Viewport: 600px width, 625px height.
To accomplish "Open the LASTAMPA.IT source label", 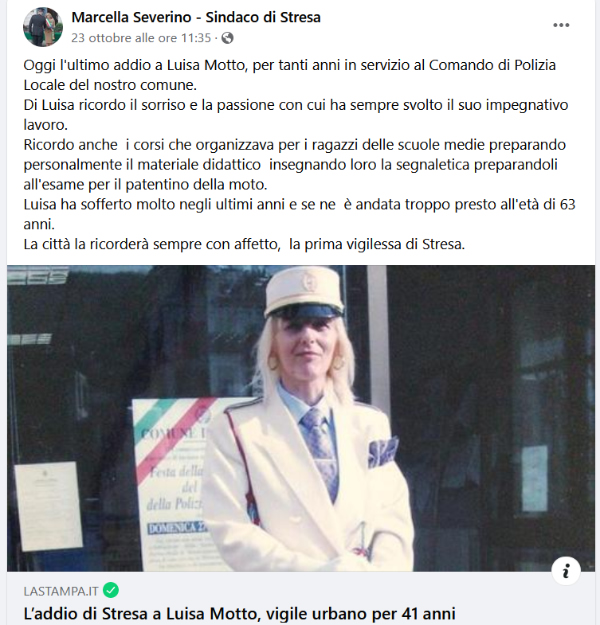I will click(x=61, y=591).
